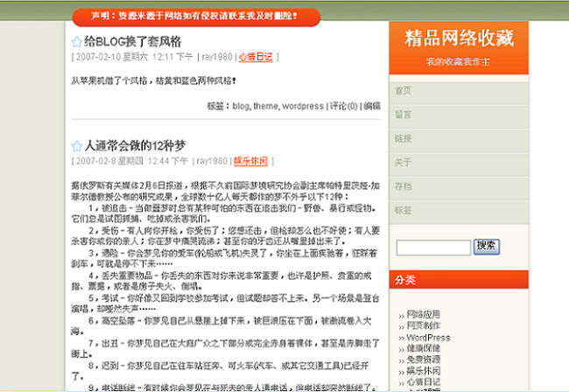Click the 搜索 search button
The height and width of the screenshot is (392, 569).
(x=486, y=247)
